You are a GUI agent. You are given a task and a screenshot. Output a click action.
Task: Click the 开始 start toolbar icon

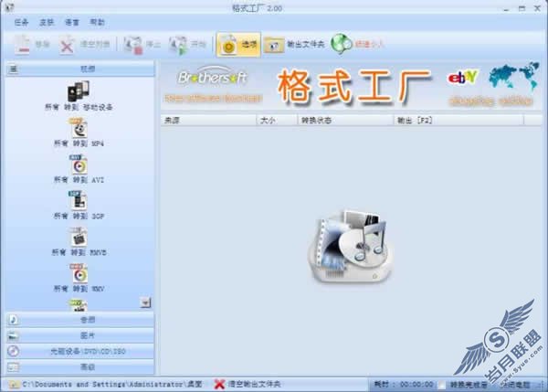tap(178, 45)
